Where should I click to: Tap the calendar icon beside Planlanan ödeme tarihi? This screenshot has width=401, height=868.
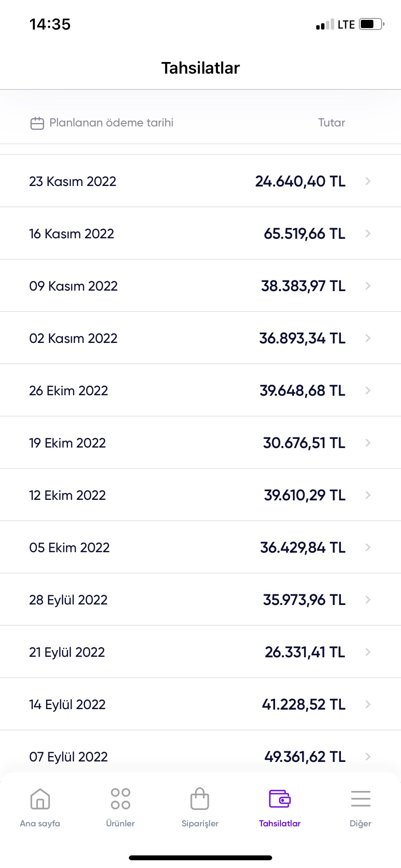coord(37,123)
